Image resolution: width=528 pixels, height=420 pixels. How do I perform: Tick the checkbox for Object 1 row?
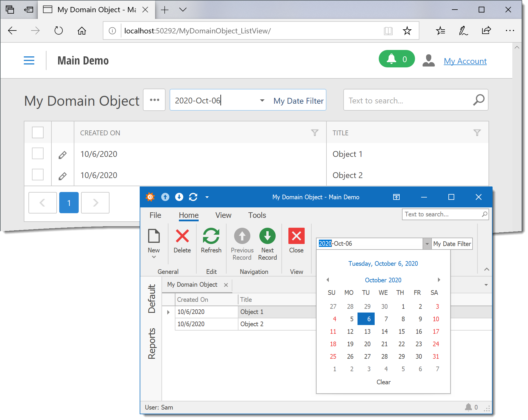coord(38,154)
